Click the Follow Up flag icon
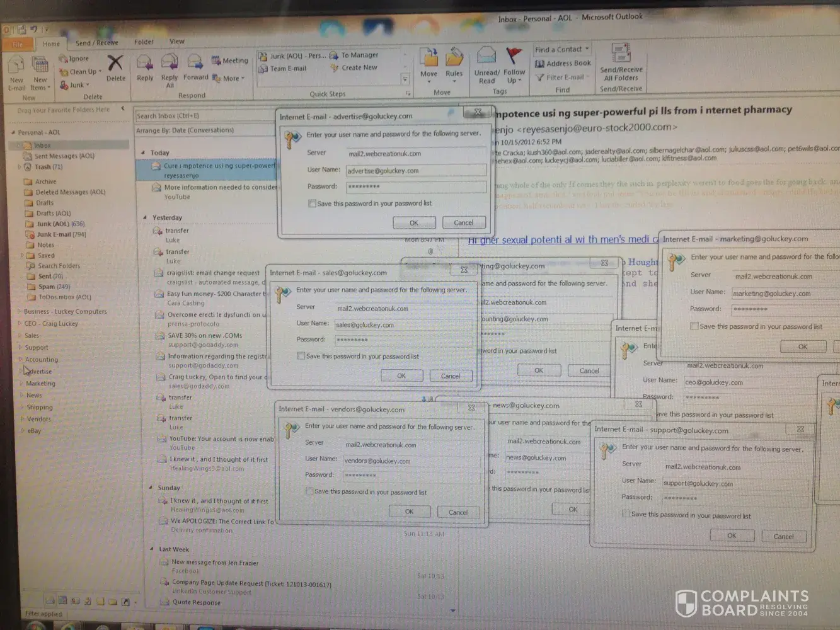This screenshot has width=840, height=630. [514, 58]
